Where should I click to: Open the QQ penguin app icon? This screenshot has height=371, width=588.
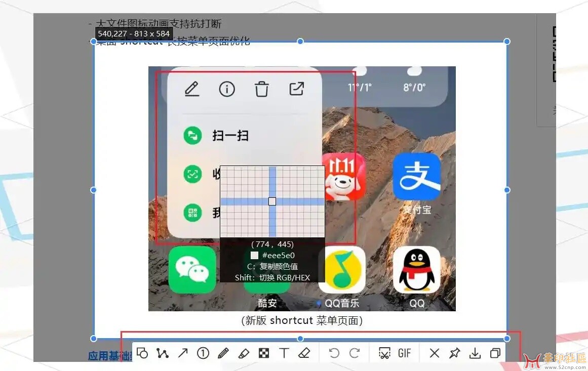point(417,270)
